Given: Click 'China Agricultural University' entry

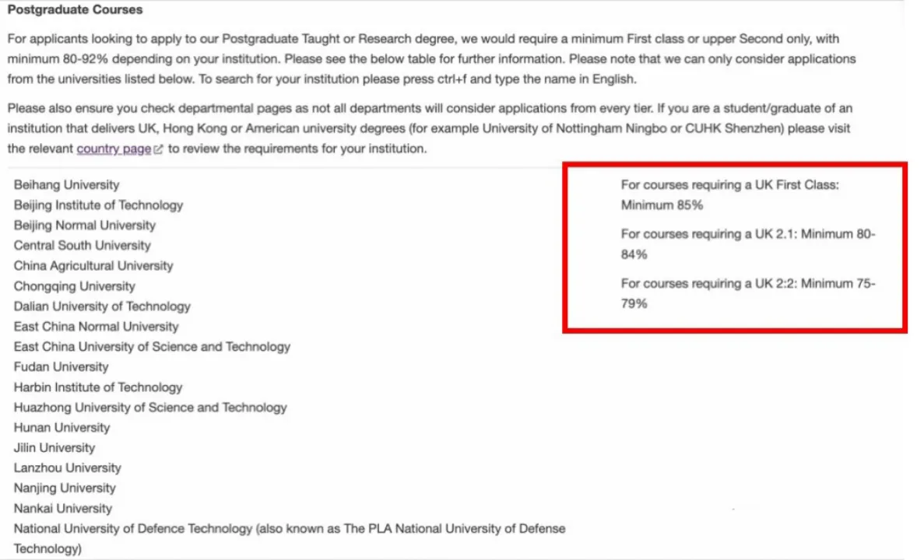Looking at the screenshot, I should coord(93,266).
